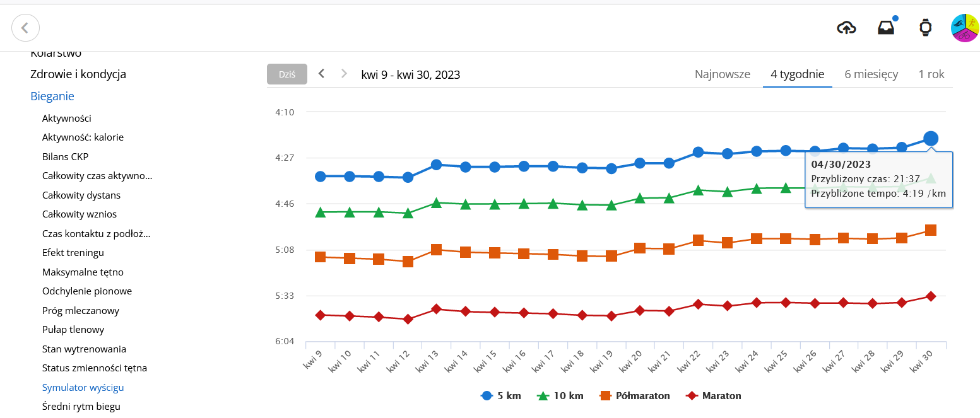Screen dimensions: 980x418
Task: Expand the Zdrowie i kondycja section
Action: (x=78, y=74)
